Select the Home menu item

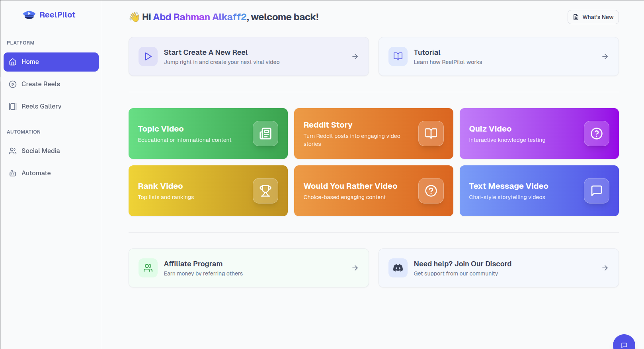(51, 62)
